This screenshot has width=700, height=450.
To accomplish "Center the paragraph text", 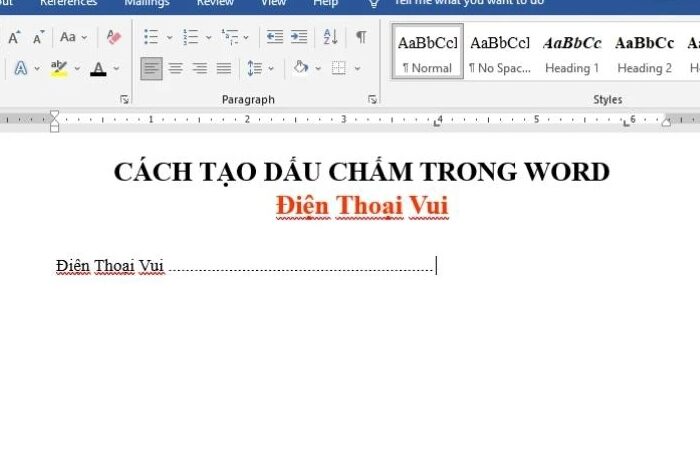I will click(x=175, y=68).
